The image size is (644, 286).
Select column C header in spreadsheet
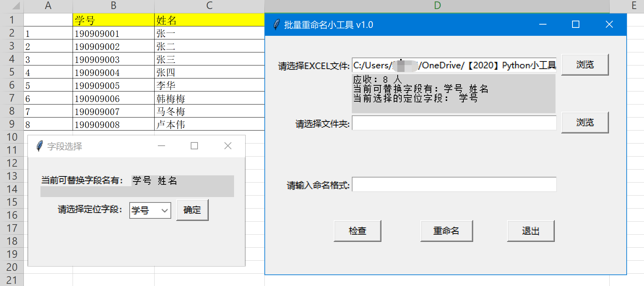pos(209,6)
